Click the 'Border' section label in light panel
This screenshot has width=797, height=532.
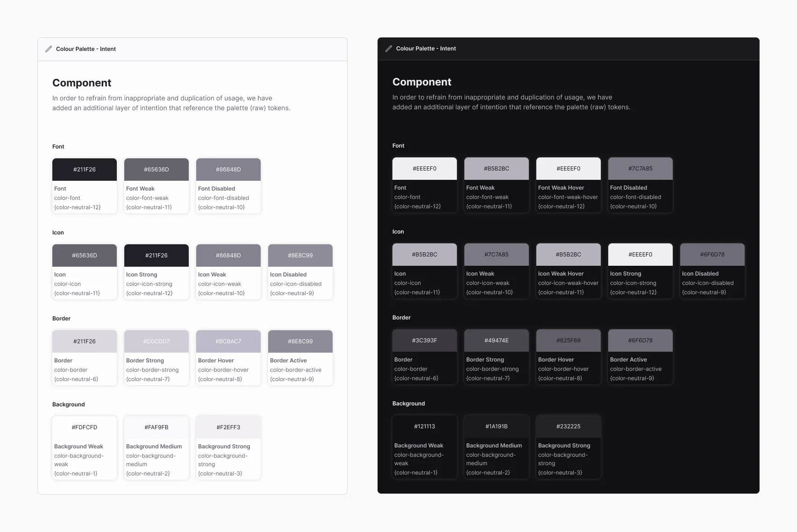(61, 319)
